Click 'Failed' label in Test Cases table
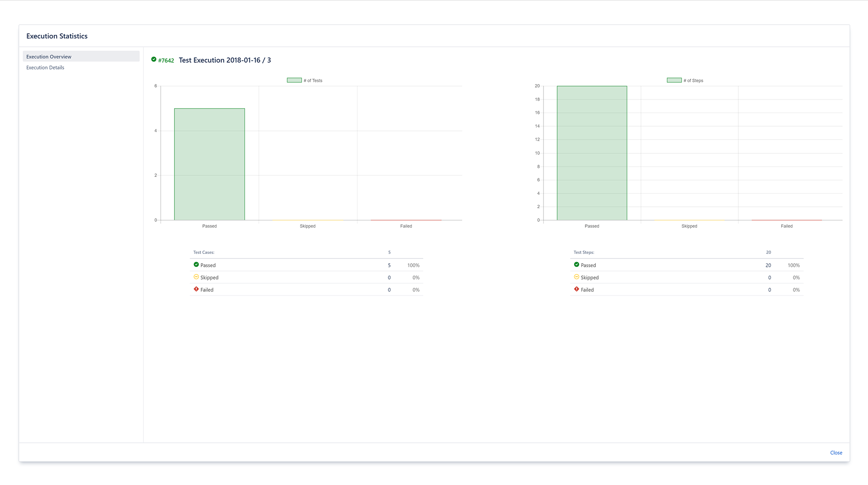This screenshot has height=485, width=868. 207,290
